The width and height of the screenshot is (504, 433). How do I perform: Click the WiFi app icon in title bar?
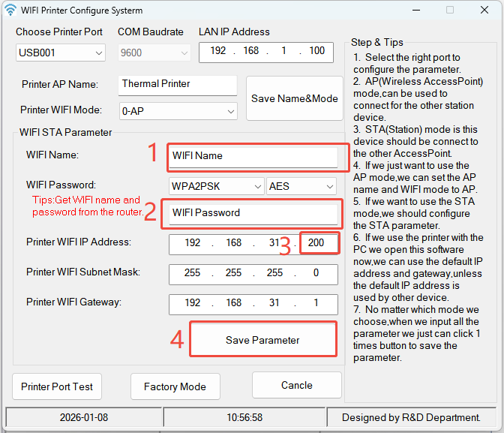[x=10, y=11]
